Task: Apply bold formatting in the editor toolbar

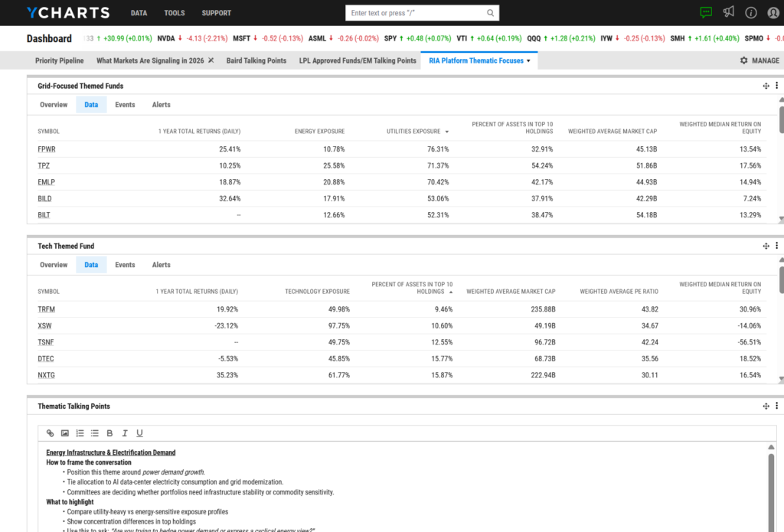Action: [109, 433]
